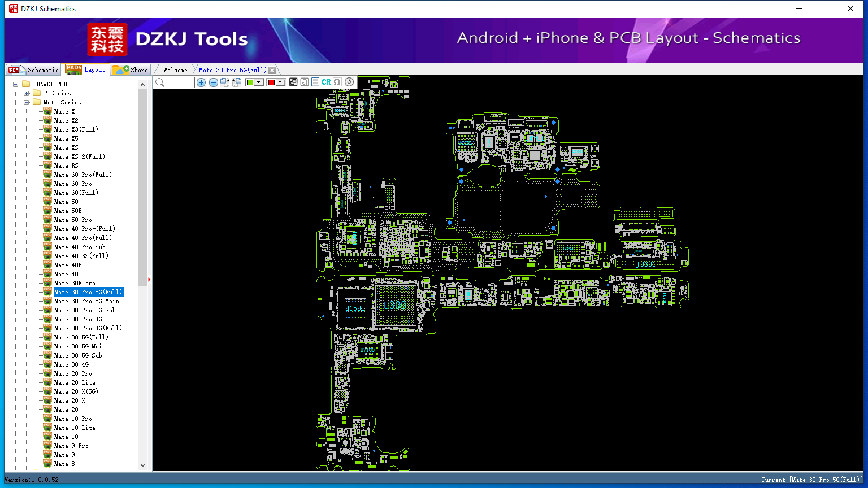Collapse the HUAWEI PCB tree node
868x488 pixels.
(x=16, y=84)
